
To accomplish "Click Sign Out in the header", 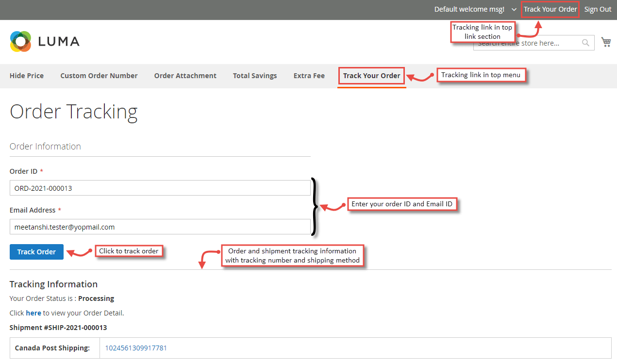I will 598,9.
